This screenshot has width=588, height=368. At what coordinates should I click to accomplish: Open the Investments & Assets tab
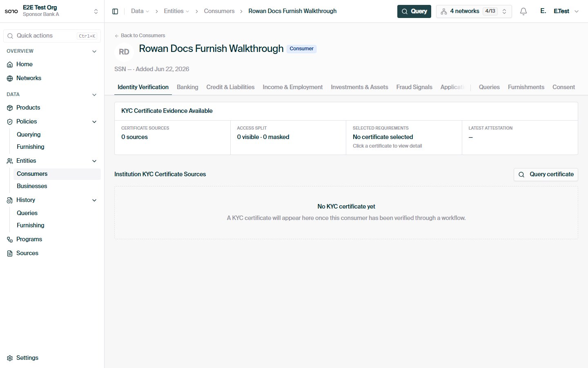(x=359, y=87)
